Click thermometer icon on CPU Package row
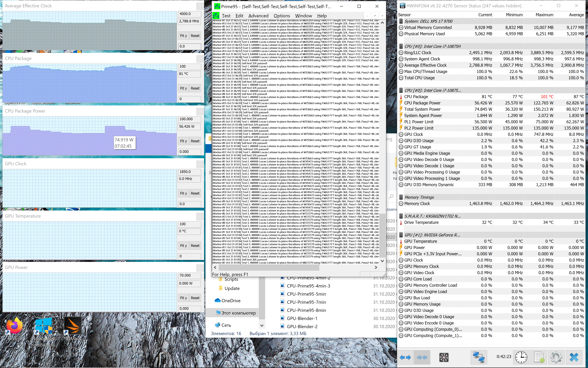 point(401,97)
